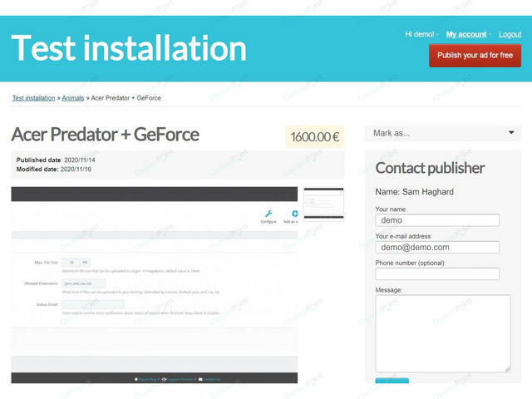532x399 pixels.
Task: Select the small listing image thumbnail
Action: click(323, 204)
